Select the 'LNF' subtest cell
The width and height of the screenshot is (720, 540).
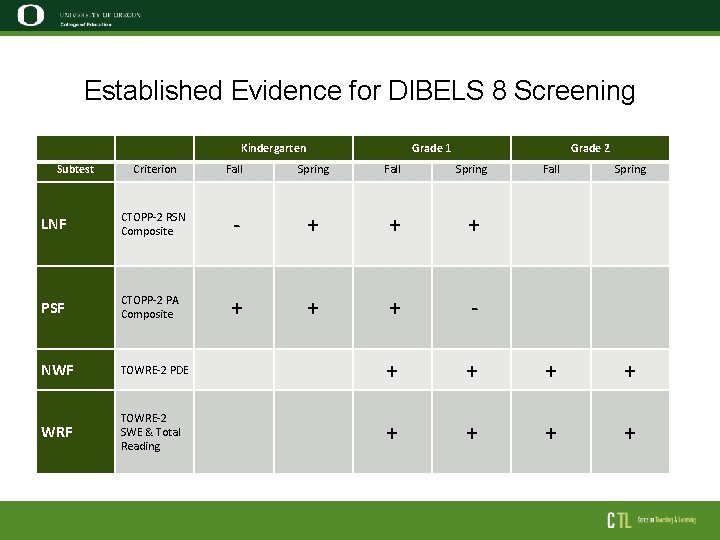point(75,224)
